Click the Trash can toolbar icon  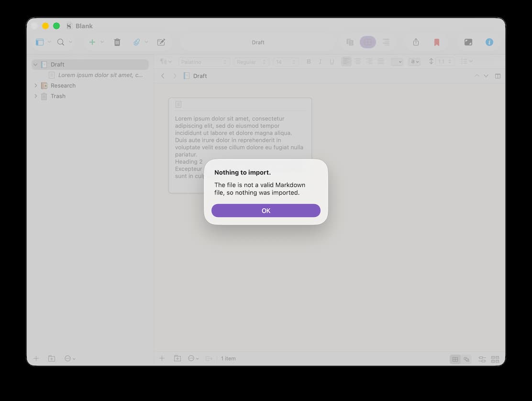click(117, 42)
